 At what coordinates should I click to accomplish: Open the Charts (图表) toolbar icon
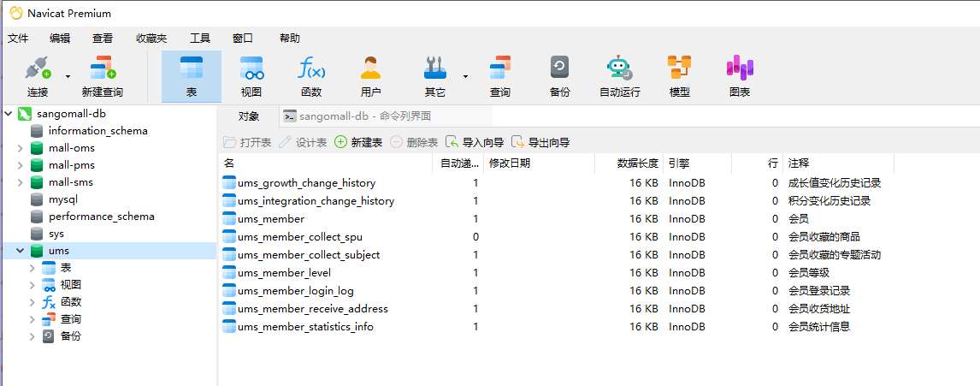pos(740,68)
